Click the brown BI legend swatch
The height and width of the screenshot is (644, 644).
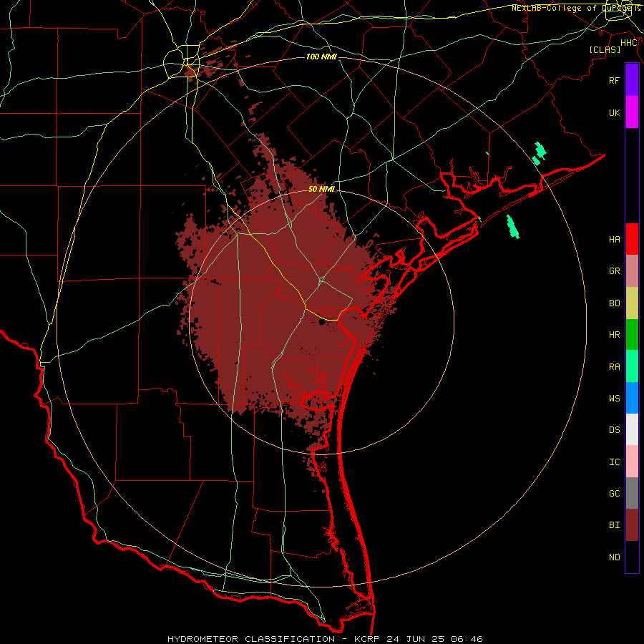(632, 525)
